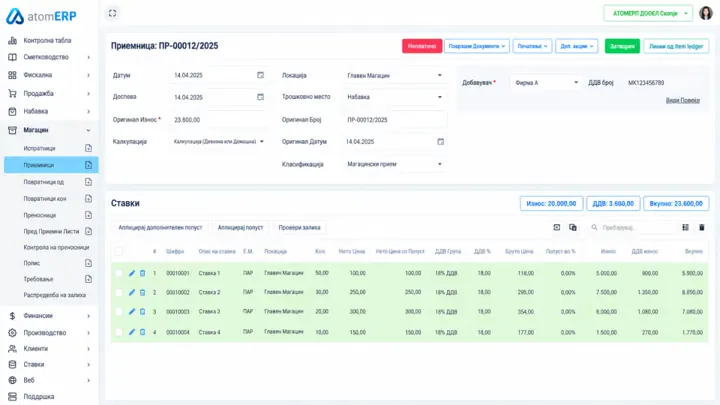This screenshot has width=720, height=405.
Task: Add new Повратници од document icon
Action: click(88, 182)
